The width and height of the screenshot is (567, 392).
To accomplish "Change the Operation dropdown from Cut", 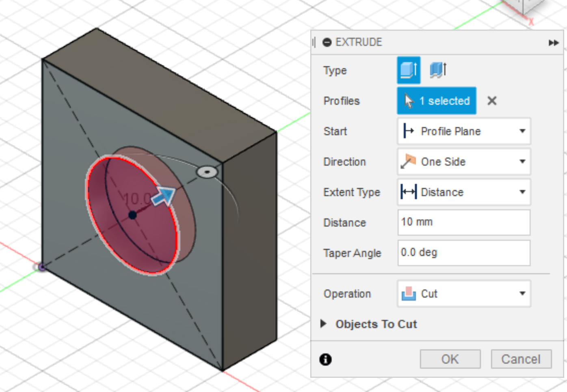I will pyautogui.click(x=522, y=293).
